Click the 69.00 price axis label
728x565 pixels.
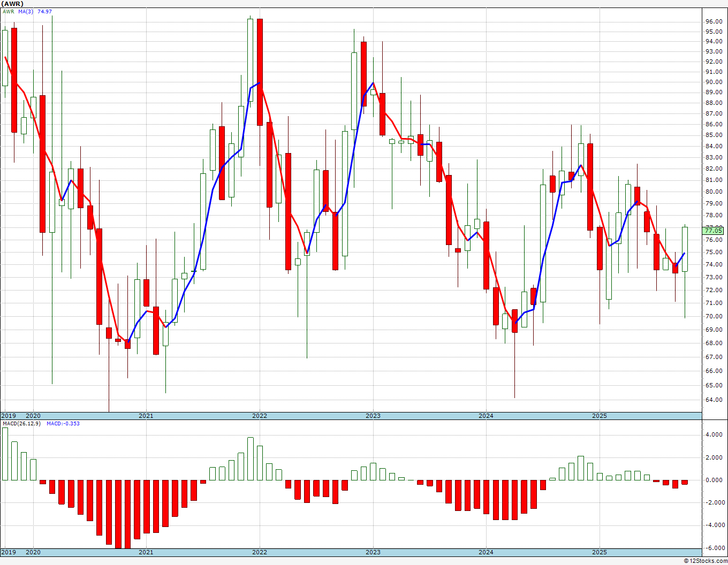[714, 330]
